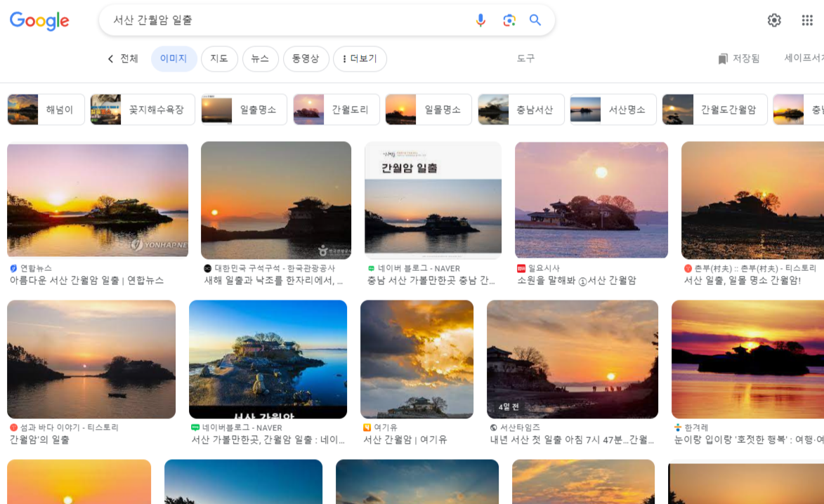The height and width of the screenshot is (504, 824).
Task: Select the 서산명소 filter chip
Action: point(613,110)
